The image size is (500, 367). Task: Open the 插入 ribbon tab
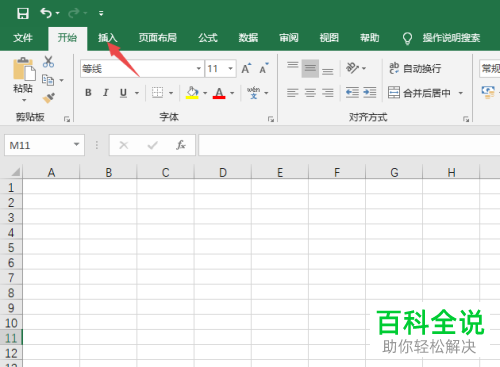pos(108,38)
